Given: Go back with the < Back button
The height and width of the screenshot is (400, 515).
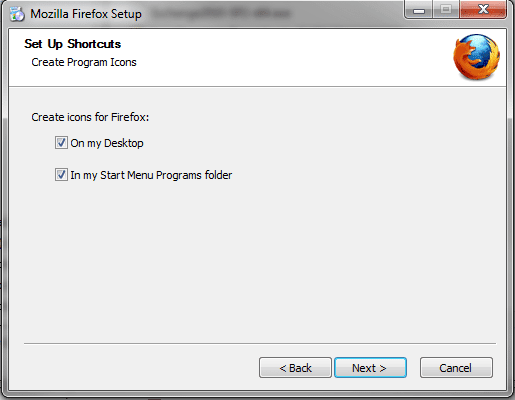Looking at the screenshot, I should pos(295,368).
